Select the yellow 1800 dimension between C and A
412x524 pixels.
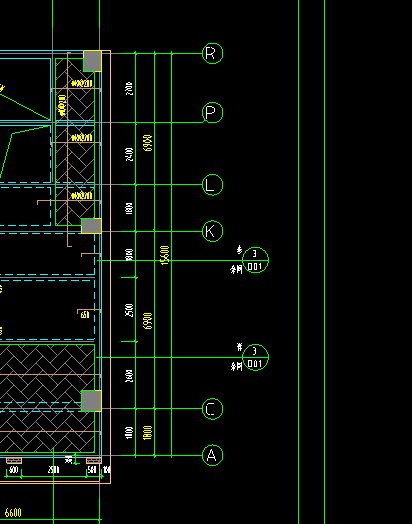pyautogui.click(x=147, y=432)
